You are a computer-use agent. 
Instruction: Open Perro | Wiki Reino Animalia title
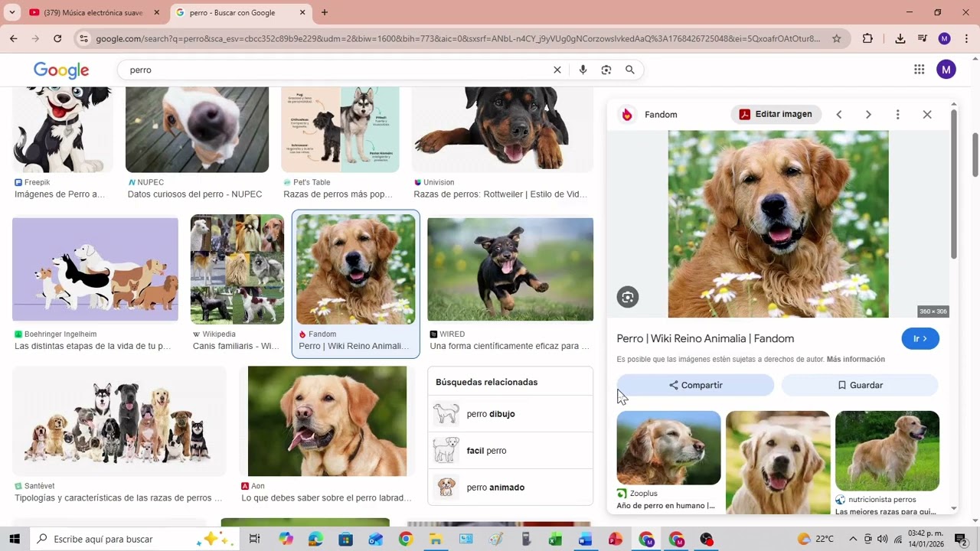click(705, 339)
